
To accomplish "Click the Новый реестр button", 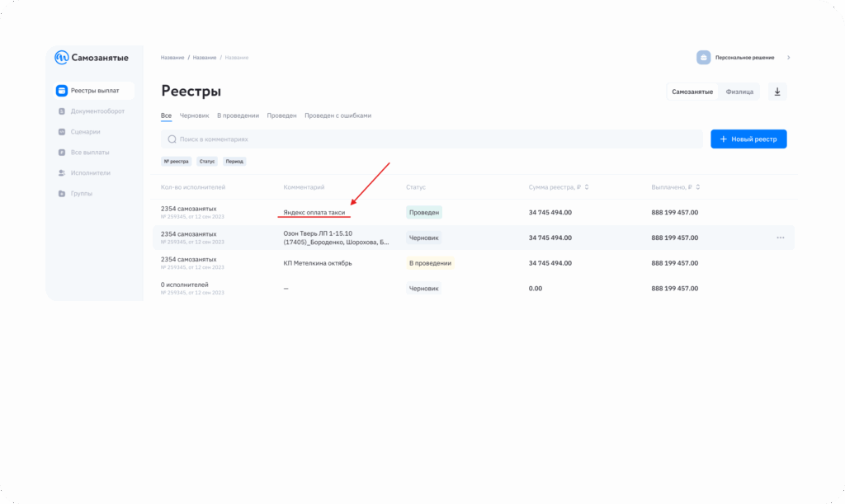I will (748, 139).
